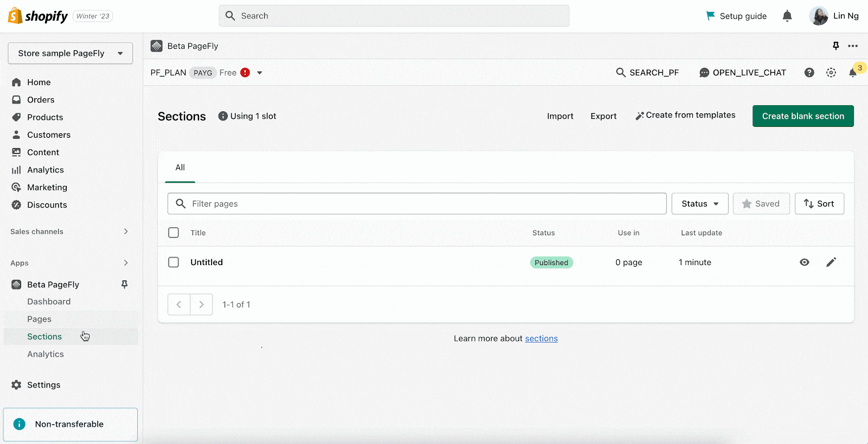The height and width of the screenshot is (444, 868).
Task: Click the Import button
Action: point(560,116)
